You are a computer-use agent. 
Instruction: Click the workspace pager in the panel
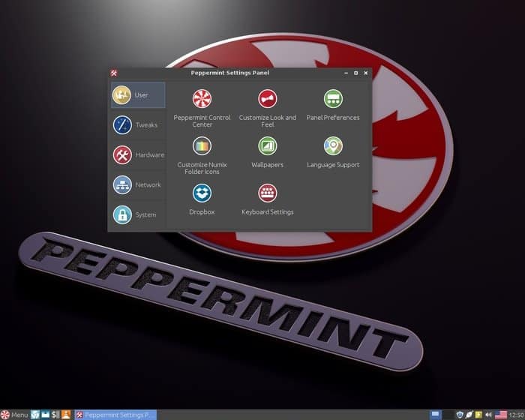point(441,415)
